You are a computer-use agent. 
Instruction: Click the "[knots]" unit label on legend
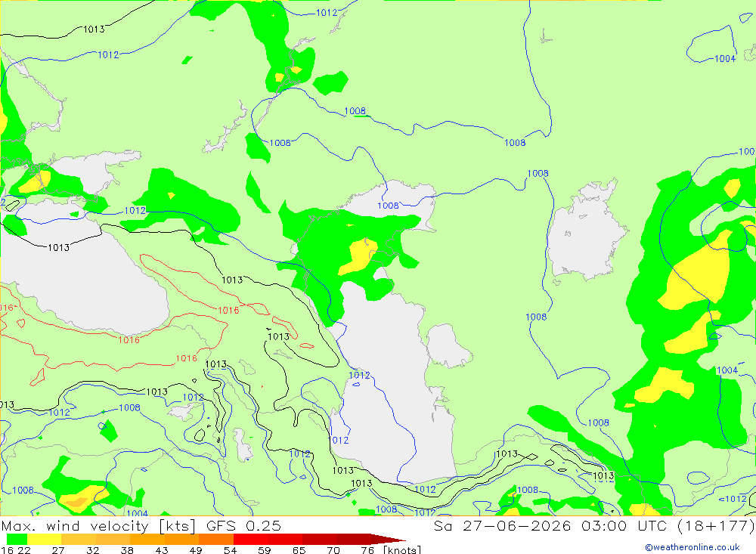[402, 550]
